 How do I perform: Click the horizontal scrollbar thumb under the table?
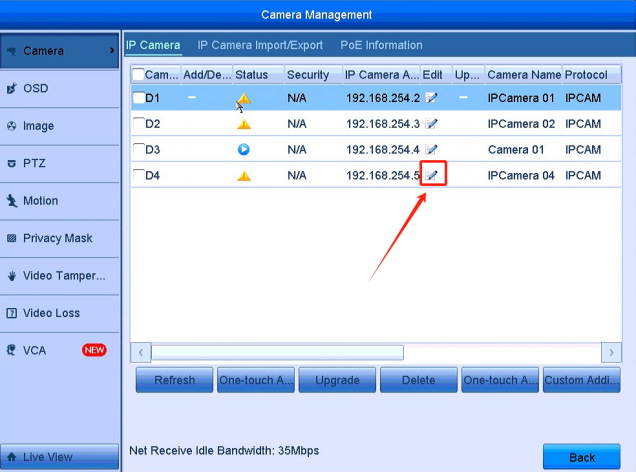click(x=277, y=353)
